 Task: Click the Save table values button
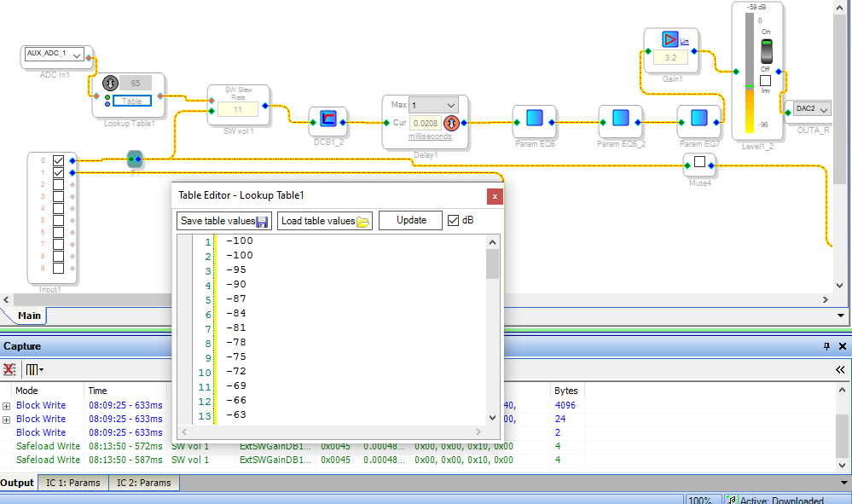pos(224,221)
